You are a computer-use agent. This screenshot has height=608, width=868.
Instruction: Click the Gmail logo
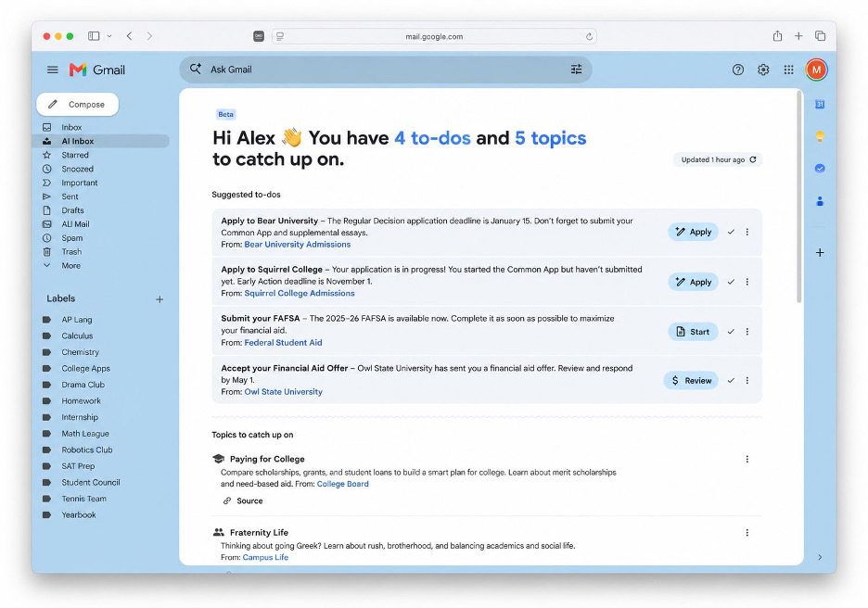click(96, 70)
